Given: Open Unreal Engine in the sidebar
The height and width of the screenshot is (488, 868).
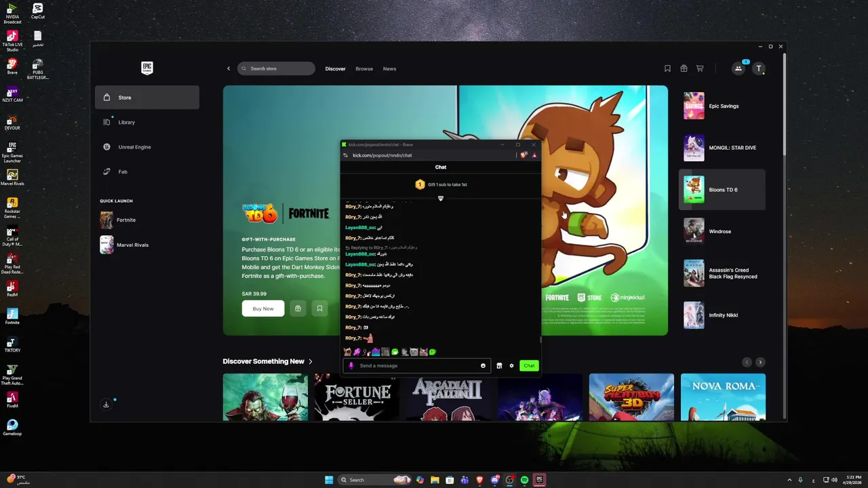Looking at the screenshot, I should [x=147, y=147].
